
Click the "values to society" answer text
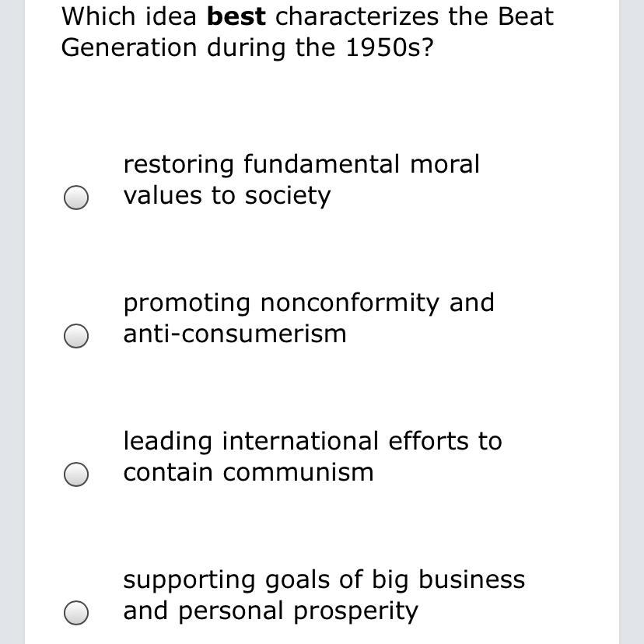[226, 195]
